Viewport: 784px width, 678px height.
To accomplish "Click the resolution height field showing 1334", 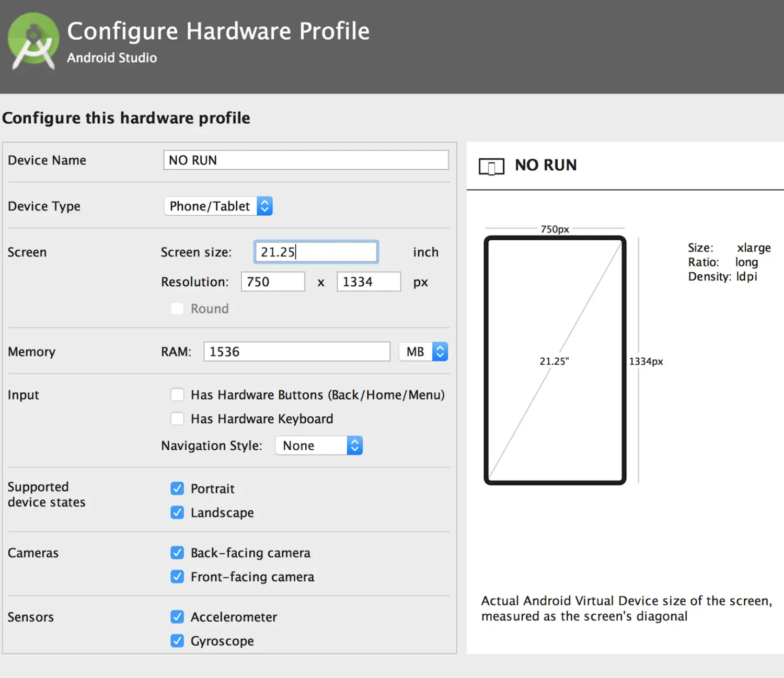I will [x=369, y=282].
